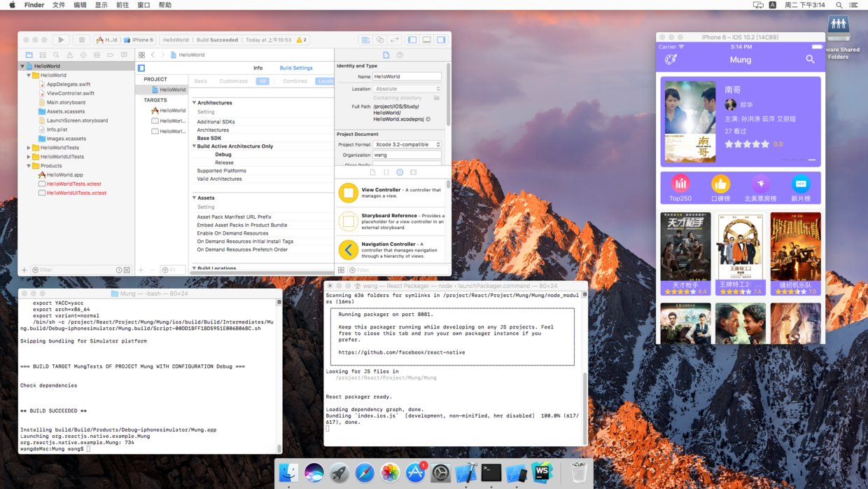This screenshot has height=489, width=868.
Task: Click the theme palette icon in Mung header
Action: click(x=671, y=60)
